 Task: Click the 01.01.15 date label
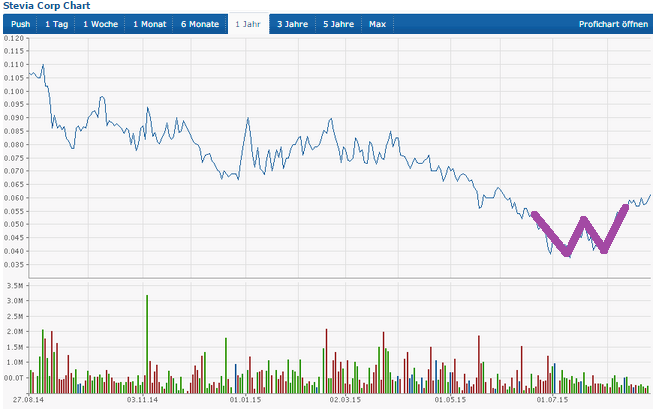tap(245, 400)
